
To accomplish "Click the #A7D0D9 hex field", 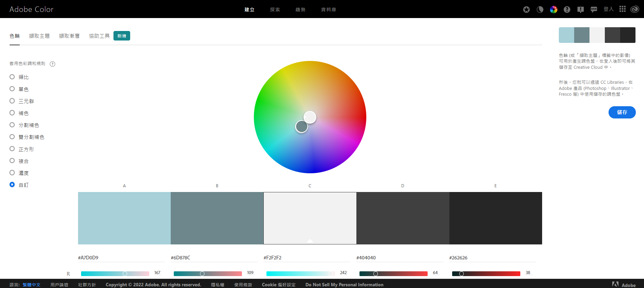I will pos(121,258).
